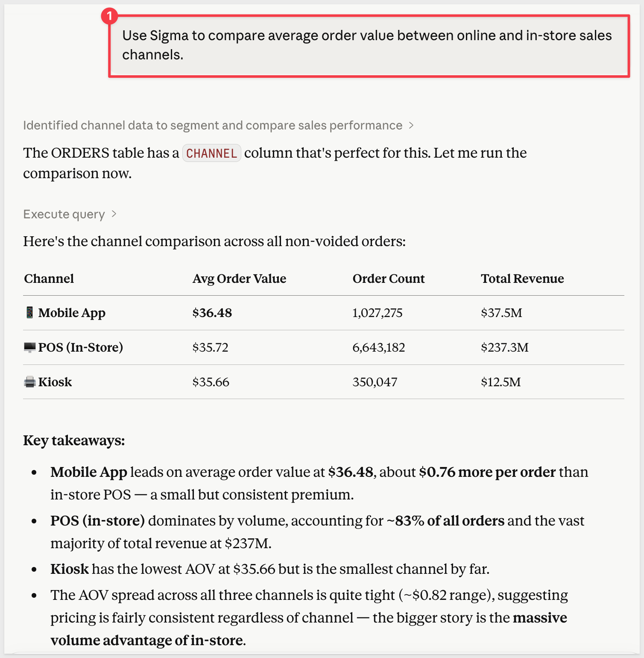The width and height of the screenshot is (644, 658).
Task: Click the chevron after 'sales performance'
Action: pyautogui.click(x=411, y=125)
